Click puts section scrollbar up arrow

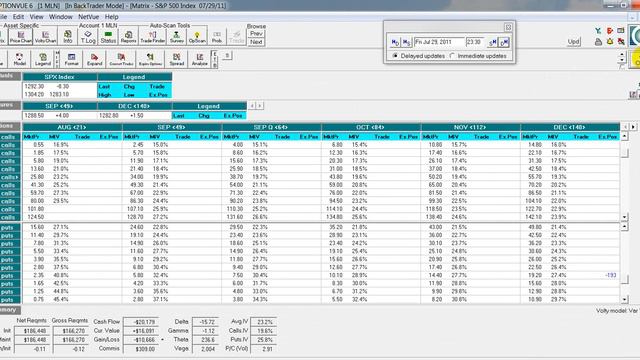[624, 227]
